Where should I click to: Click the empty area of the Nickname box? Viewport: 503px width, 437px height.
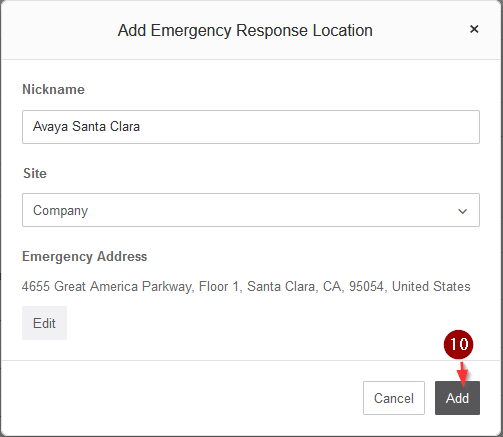(x=310, y=127)
